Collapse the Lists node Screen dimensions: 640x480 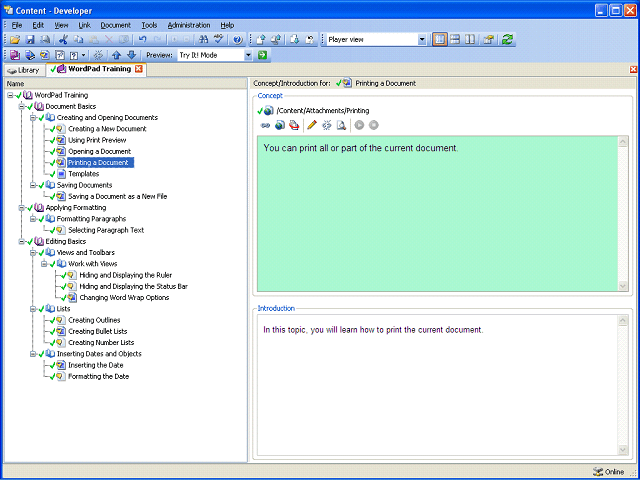33,309
